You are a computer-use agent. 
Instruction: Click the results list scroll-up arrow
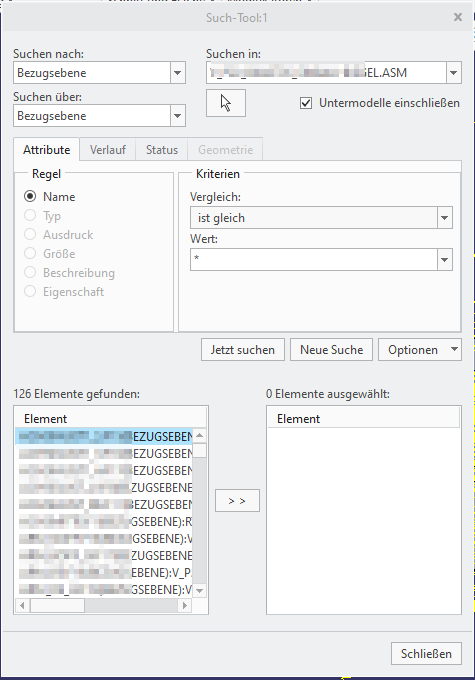(x=200, y=435)
